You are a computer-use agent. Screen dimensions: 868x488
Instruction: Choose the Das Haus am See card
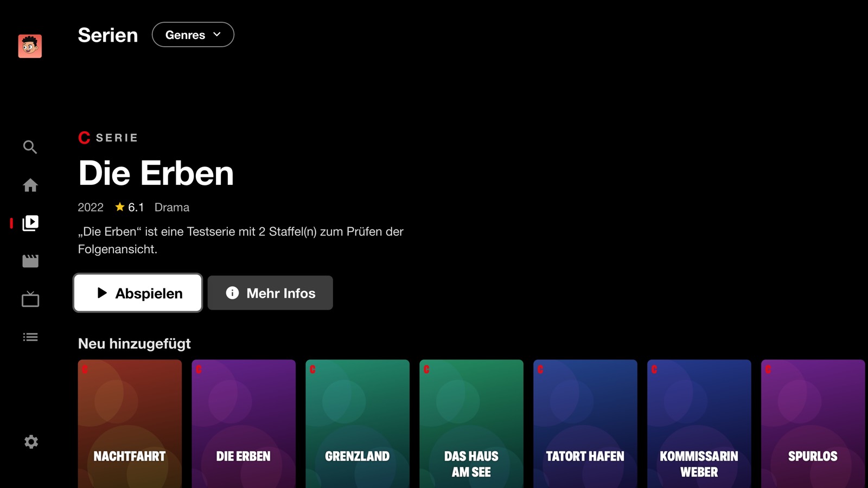[471, 423]
